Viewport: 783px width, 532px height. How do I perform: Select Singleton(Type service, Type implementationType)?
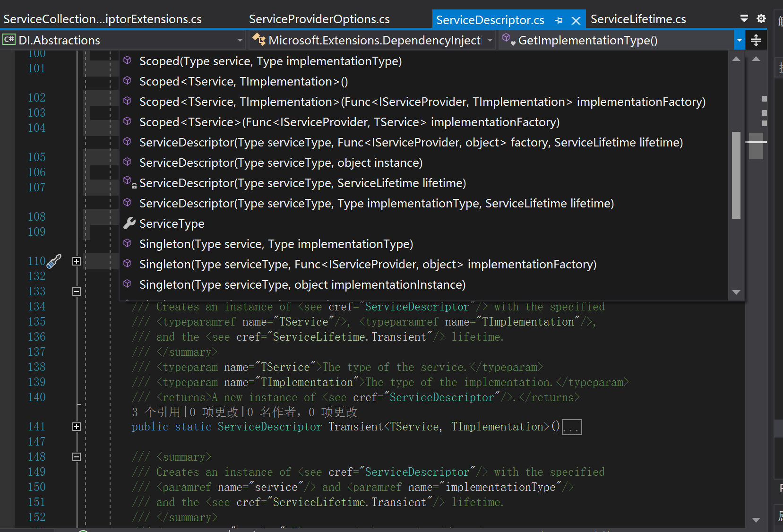276,244
